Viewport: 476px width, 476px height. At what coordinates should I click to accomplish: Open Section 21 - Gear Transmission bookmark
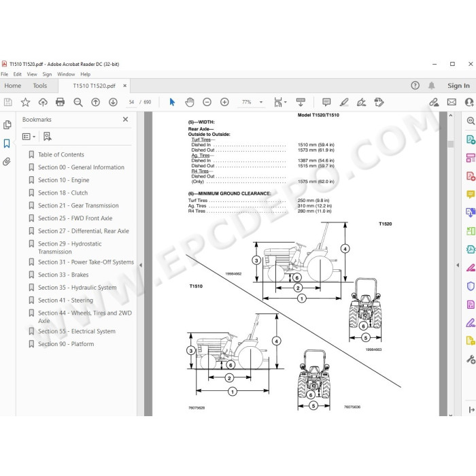78,205
